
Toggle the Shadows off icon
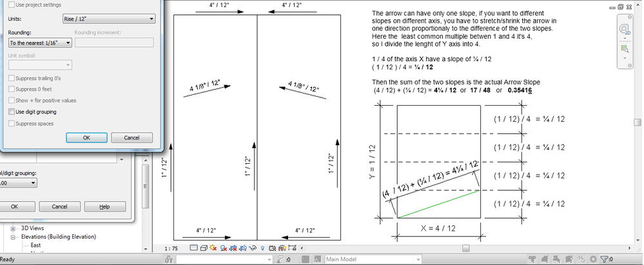[224, 248]
